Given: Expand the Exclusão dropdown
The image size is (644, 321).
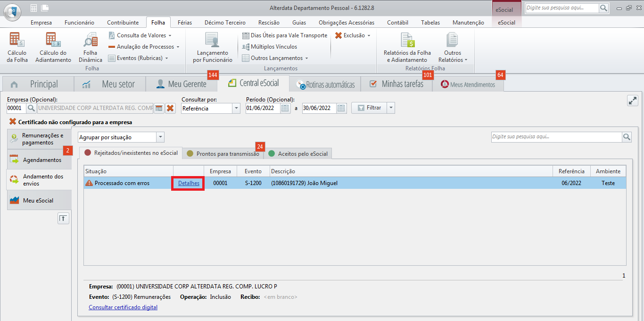Looking at the screenshot, I should coord(353,35).
